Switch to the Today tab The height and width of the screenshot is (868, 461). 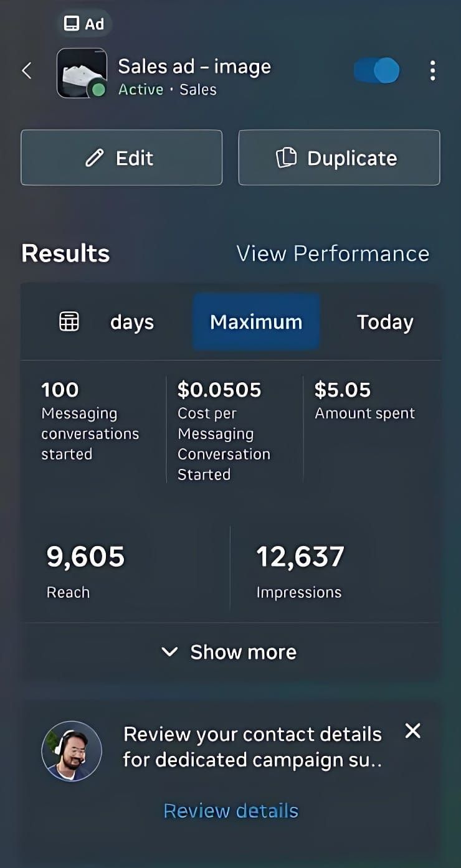[x=385, y=322]
